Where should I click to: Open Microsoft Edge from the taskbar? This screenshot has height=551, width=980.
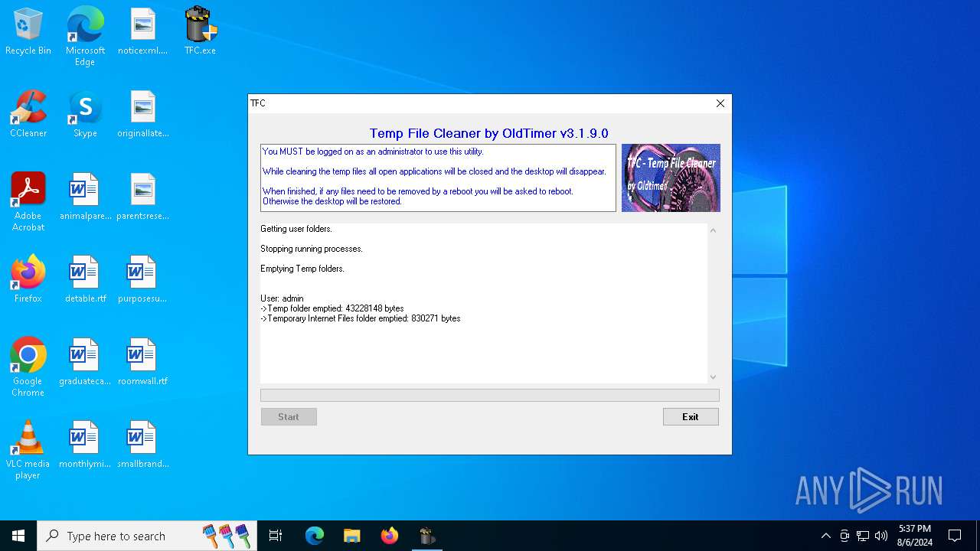coord(315,536)
